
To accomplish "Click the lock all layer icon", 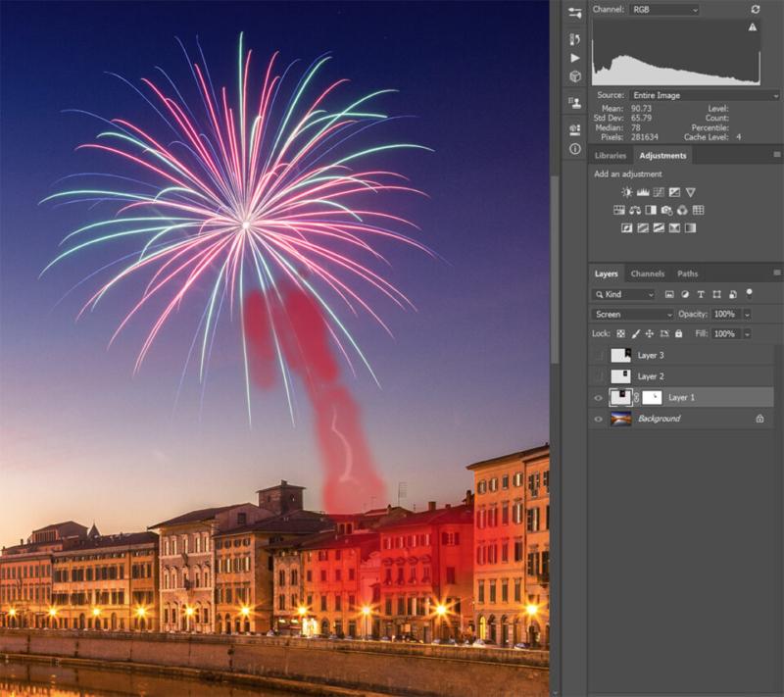I will tap(678, 334).
